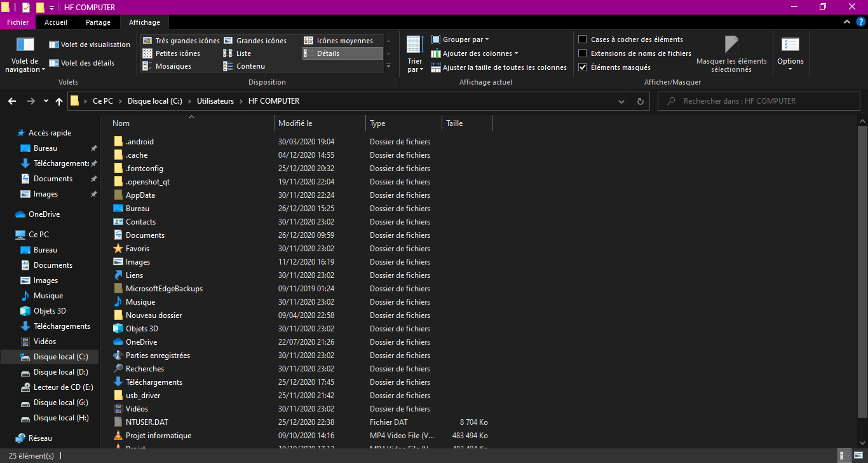Select Petites icônes layout

coord(172,53)
